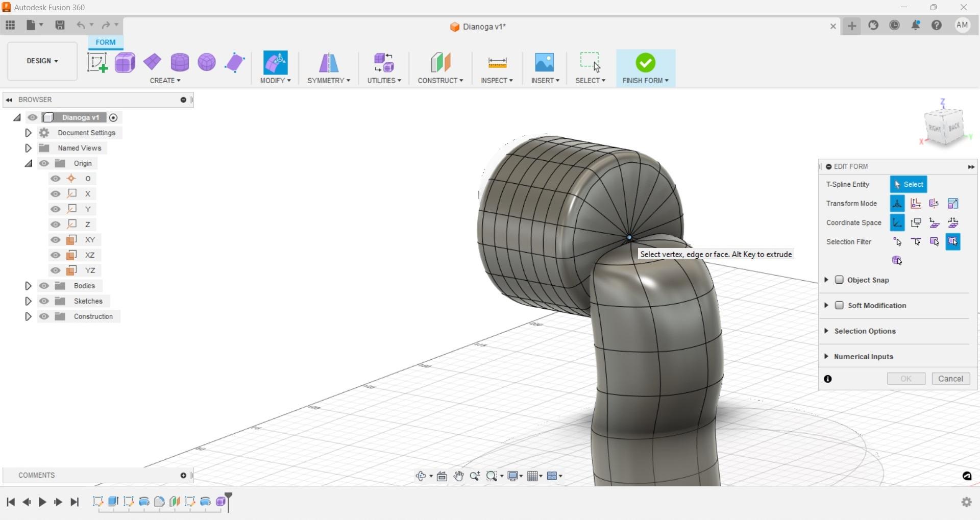
Task: Select the Box primitive tool
Action: (x=125, y=62)
